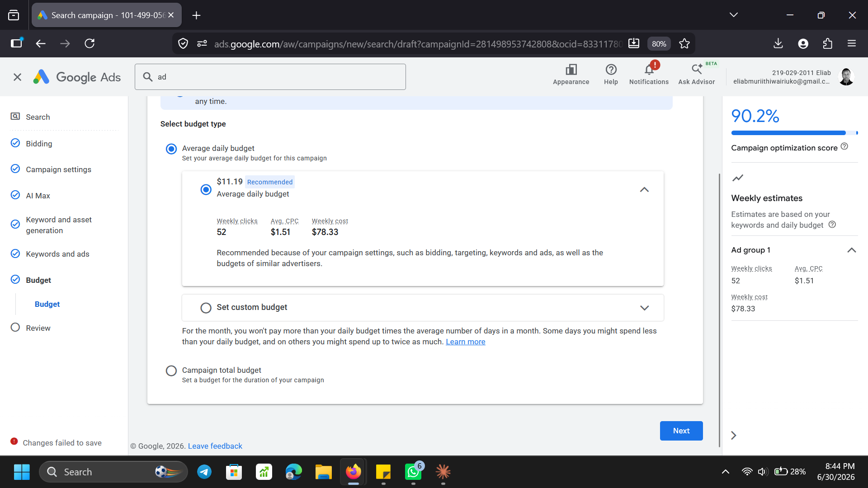The image size is (868, 488).
Task: Close the campaign editor with the X icon
Action: tap(17, 77)
